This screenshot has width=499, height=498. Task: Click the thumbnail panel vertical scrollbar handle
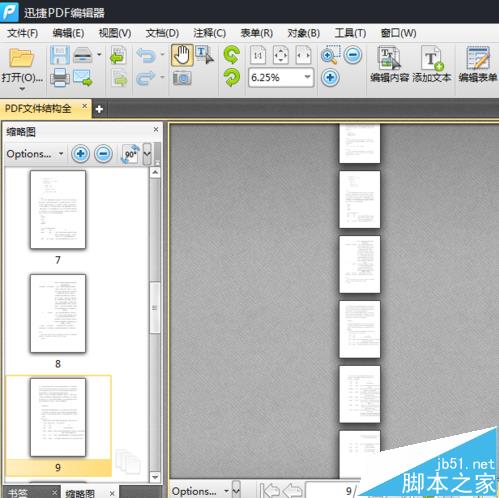[155, 307]
